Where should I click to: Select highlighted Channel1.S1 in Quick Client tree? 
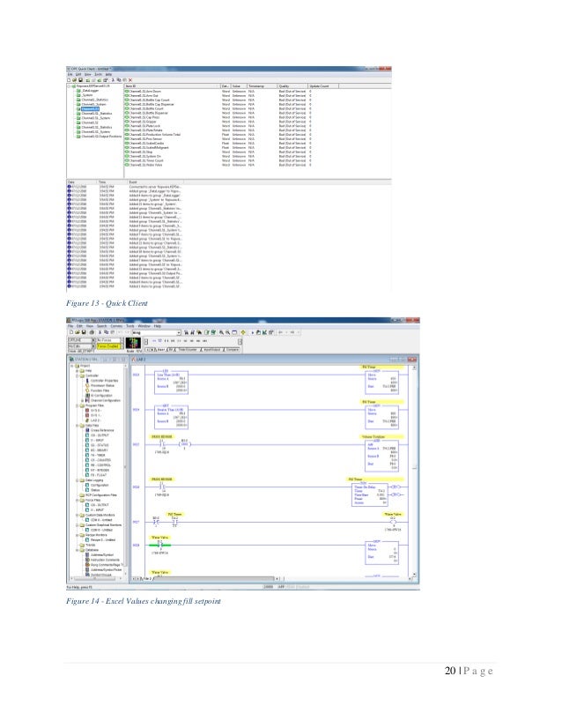click(x=90, y=108)
